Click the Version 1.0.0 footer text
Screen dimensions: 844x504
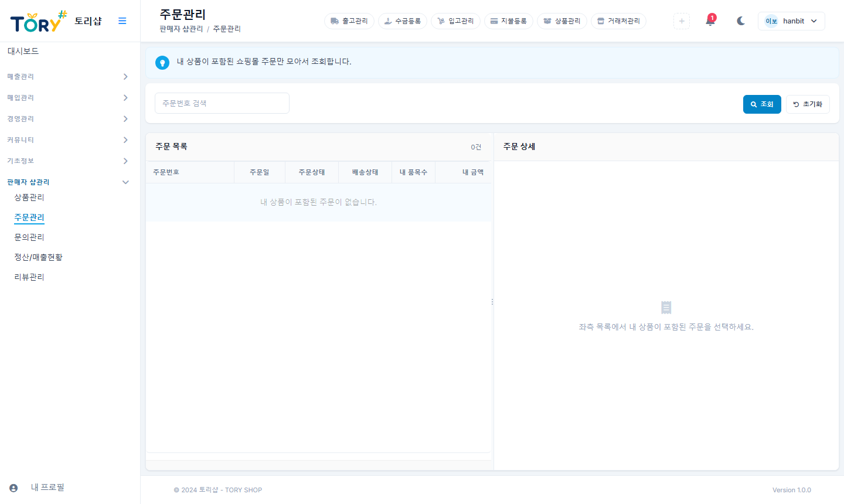tap(792, 490)
